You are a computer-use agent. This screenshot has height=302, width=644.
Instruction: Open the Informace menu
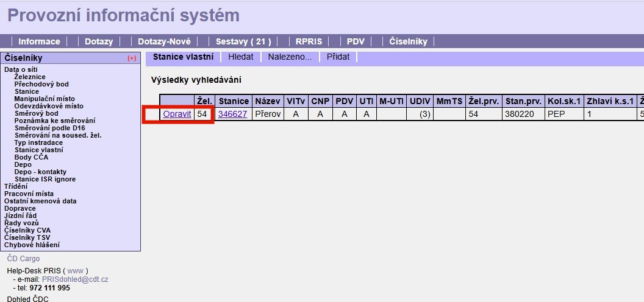[x=39, y=41]
